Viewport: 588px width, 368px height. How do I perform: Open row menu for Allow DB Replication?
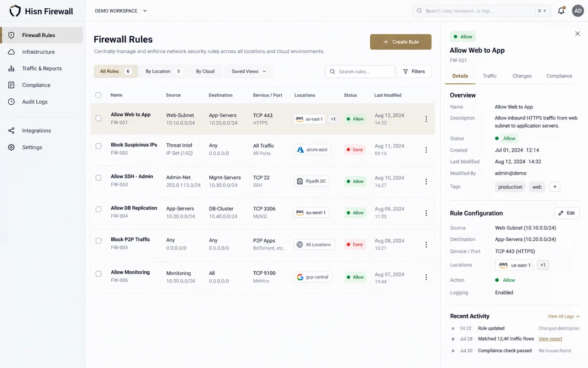pyautogui.click(x=426, y=213)
